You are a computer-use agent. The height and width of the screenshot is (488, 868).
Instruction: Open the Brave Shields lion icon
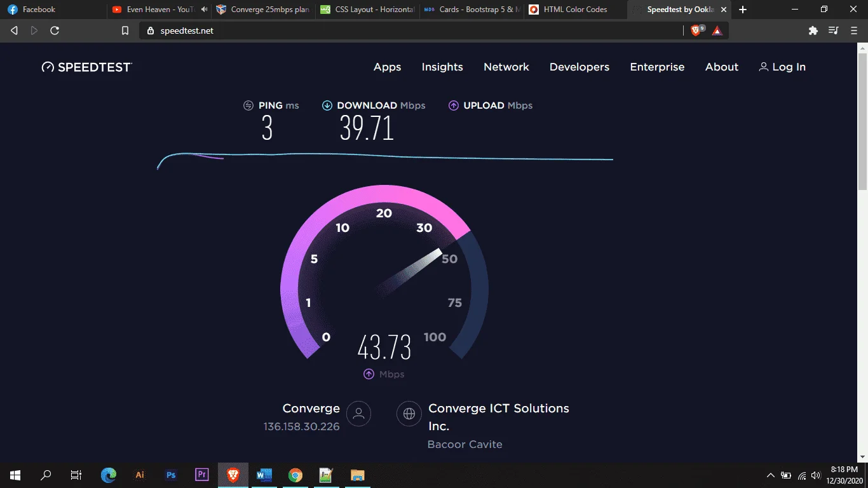click(x=696, y=30)
